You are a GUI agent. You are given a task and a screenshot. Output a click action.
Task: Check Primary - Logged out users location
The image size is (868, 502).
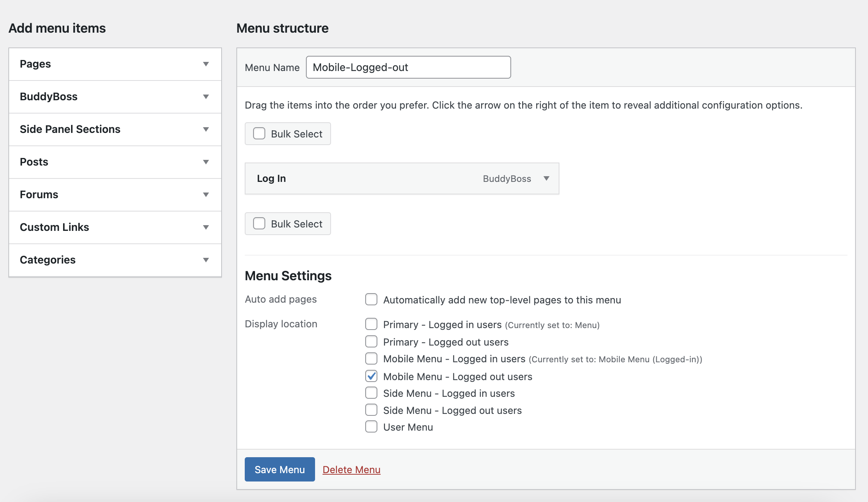point(371,342)
